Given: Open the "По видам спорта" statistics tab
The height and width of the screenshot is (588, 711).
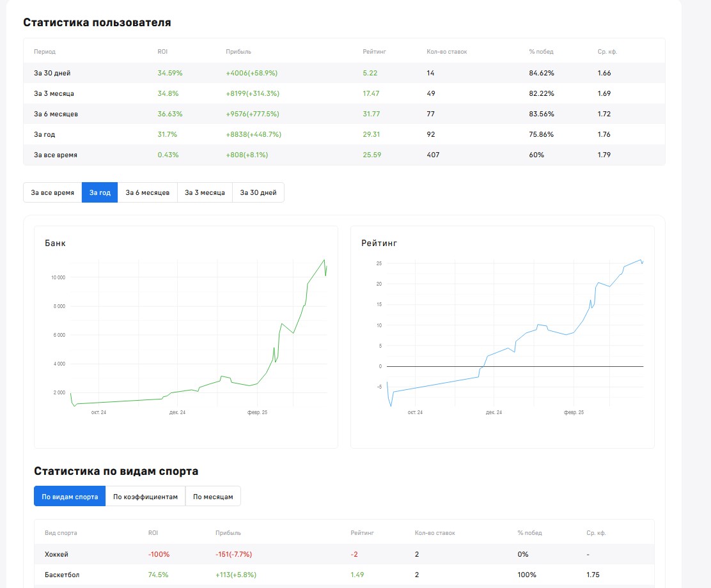Looking at the screenshot, I should pyautogui.click(x=70, y=497).
